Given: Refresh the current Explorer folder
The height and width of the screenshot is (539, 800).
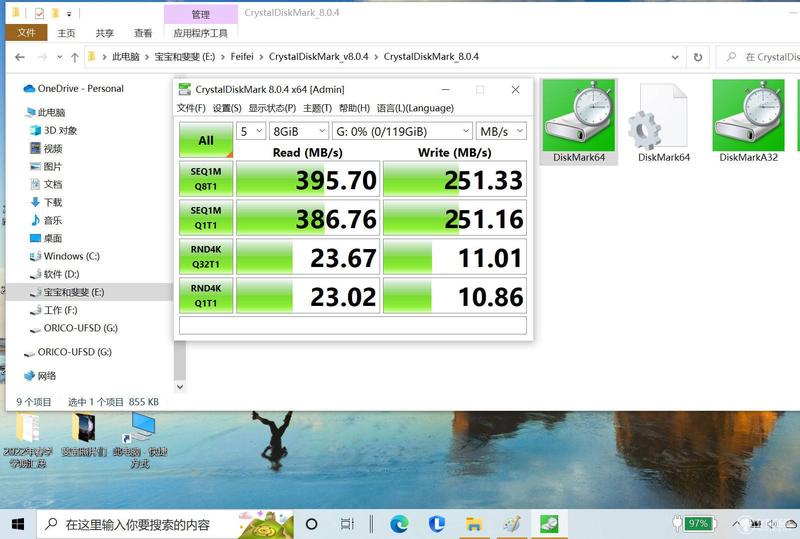Looking at the screenshot, I should [x=698, y=57].
